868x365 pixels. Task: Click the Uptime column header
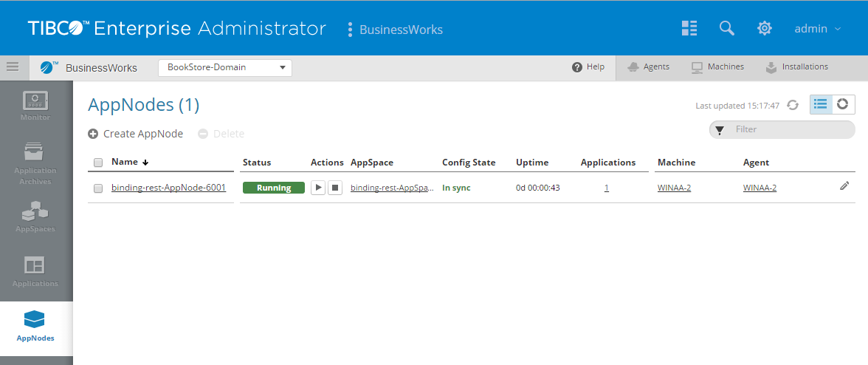click(532, 163)
